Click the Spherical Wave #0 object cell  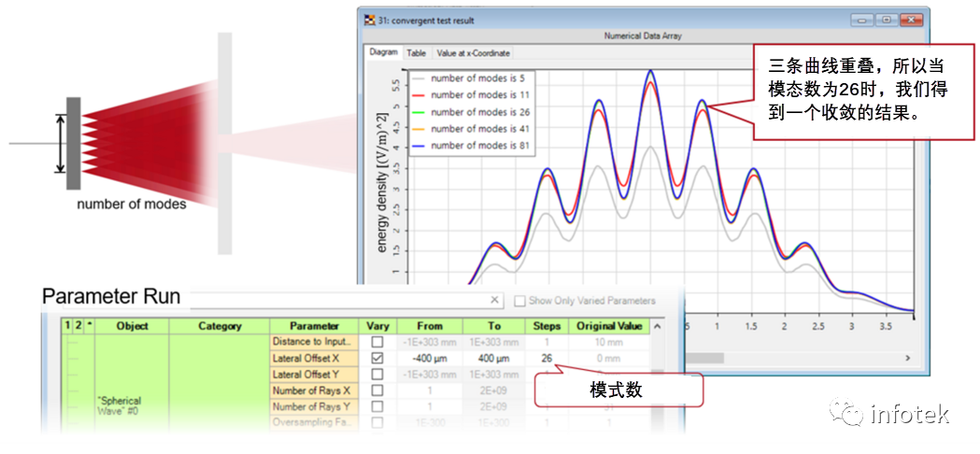coord(132,383)
